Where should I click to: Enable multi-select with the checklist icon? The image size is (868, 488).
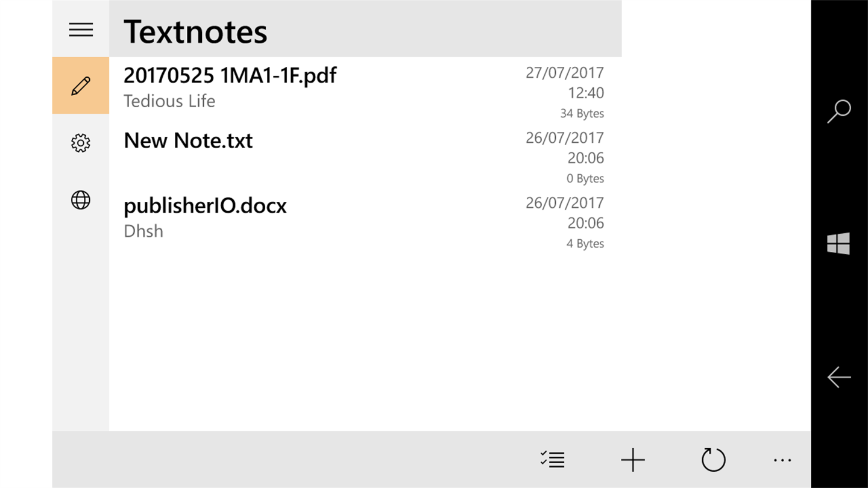pyautogui.click(x=552, y=460)
